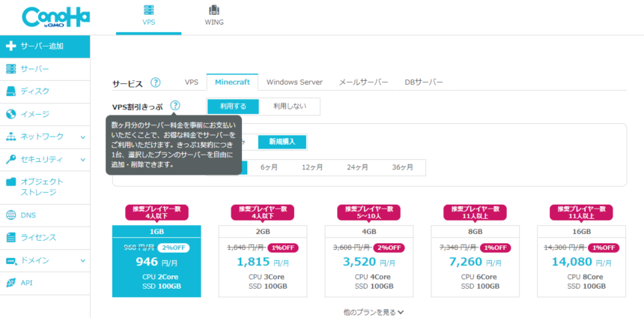Image resolution: width=644 pixels, height=318 pixels.
Task: Click the 推奨プレイヤー数 5~10人 badge
Action: click(369, 212)
